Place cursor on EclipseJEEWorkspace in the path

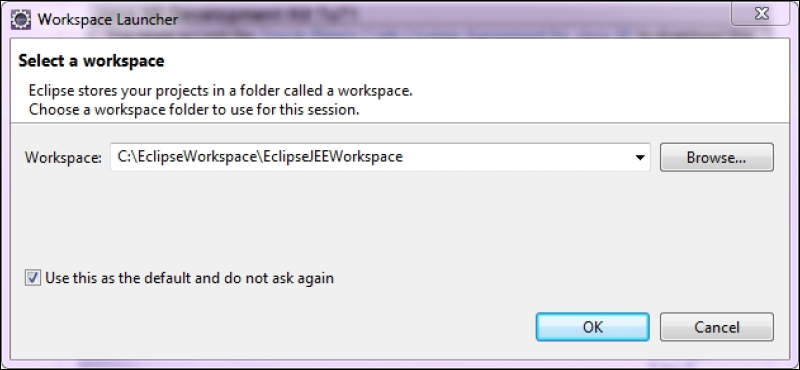333,156
